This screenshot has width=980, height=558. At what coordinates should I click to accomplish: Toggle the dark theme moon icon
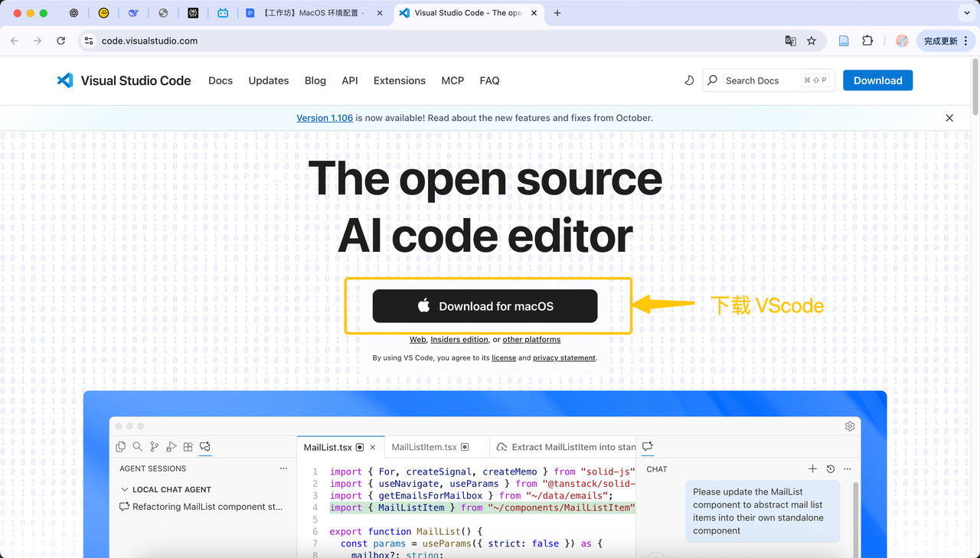(689, 80)
